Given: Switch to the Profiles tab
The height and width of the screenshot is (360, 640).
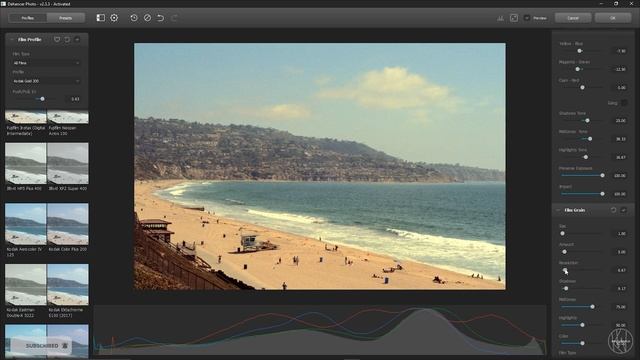Looking at the screenshot, I should coord(27,18).
